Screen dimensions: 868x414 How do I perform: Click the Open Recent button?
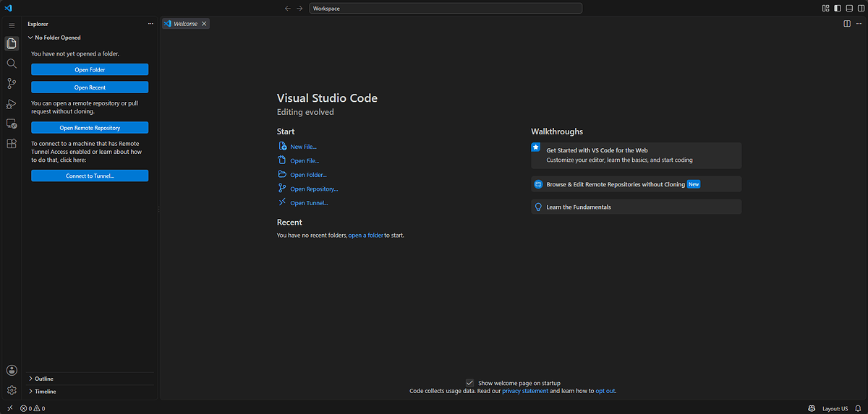[x=90, y=87]
